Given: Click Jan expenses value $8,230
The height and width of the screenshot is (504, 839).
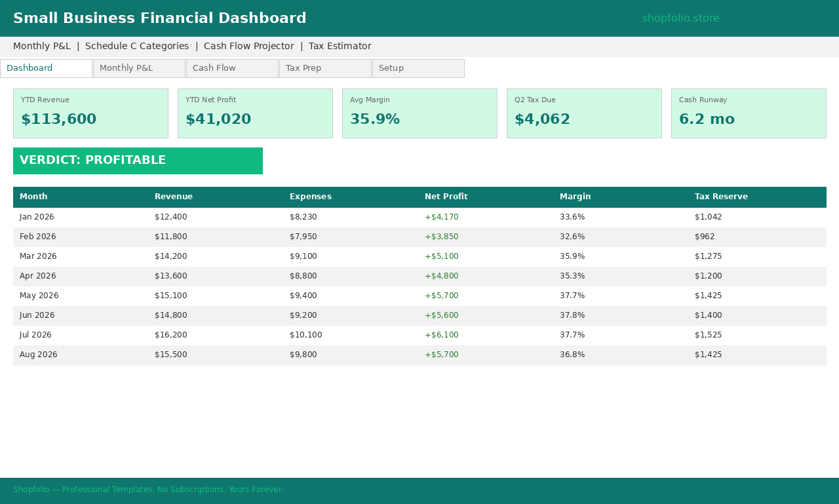Looking at the screenshot, I should [x=303, y=217].
